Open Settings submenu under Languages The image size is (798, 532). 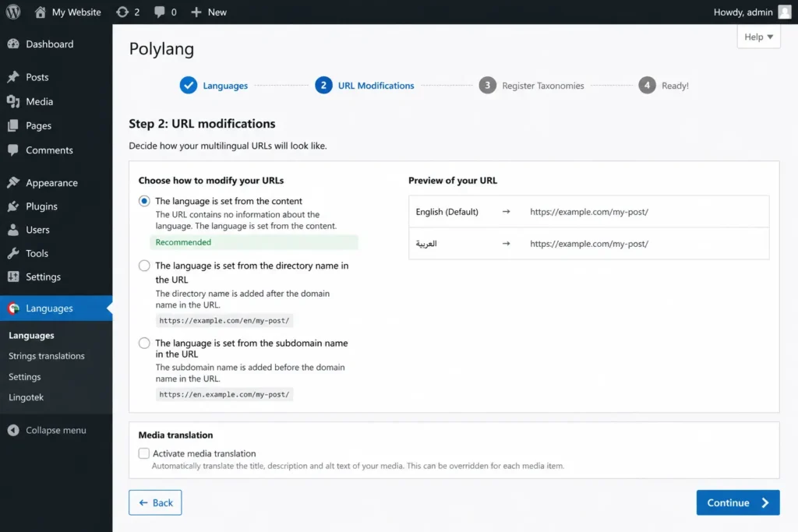pyautogui.click(x=24, y=377)
